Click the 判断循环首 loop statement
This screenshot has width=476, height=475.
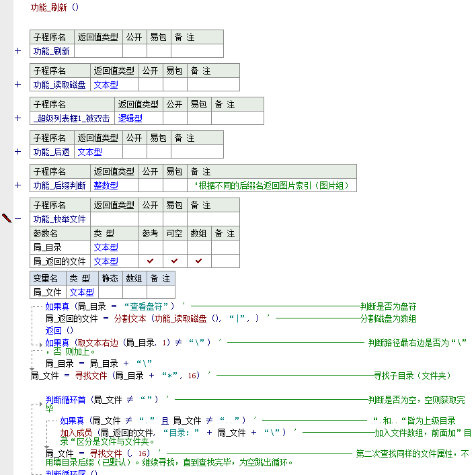click(x=102, y=400)
